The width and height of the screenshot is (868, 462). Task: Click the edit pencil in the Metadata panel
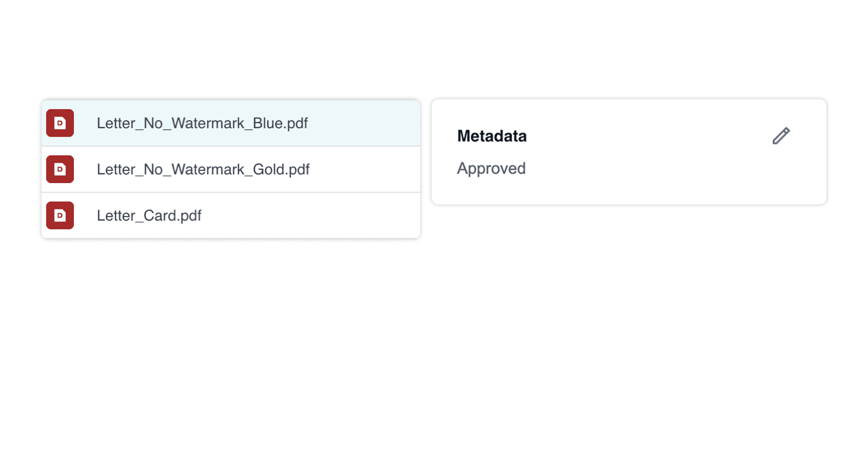point(781,136)
